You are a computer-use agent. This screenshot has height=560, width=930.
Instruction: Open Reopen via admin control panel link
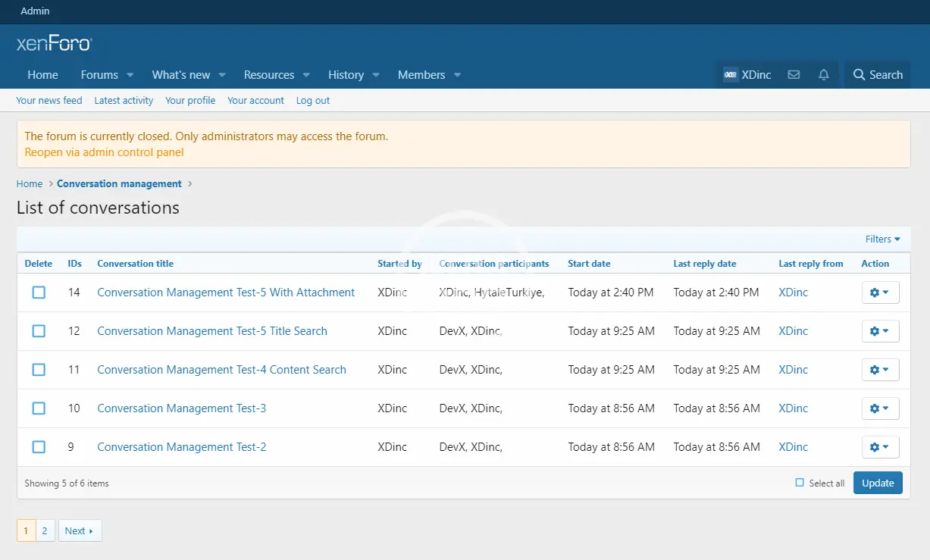(x=104, y=152)
